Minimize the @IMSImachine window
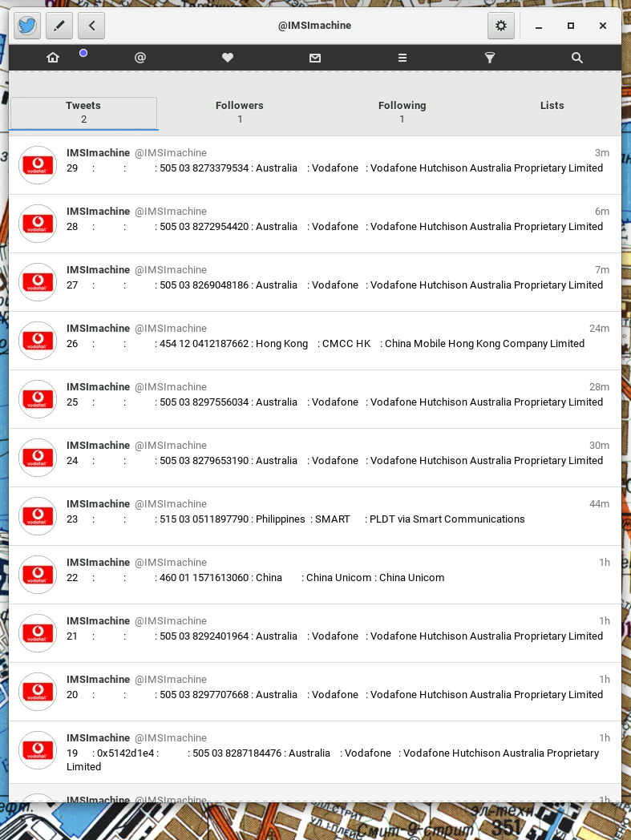 point(539,26)
